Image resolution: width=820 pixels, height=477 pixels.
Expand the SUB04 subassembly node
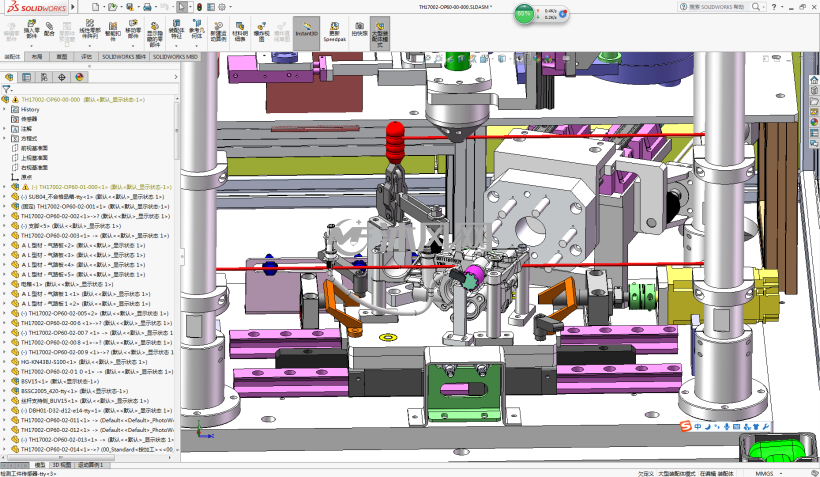pyautogui.click(x=5, y=197)
